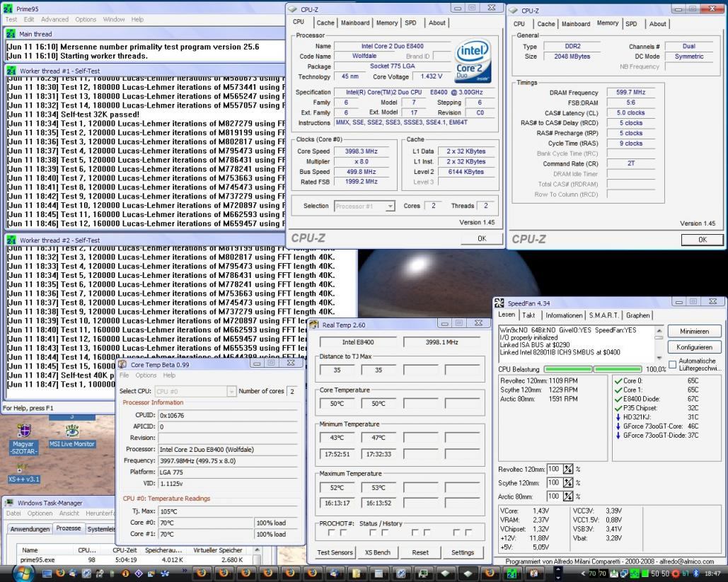Adjust Scythe 120mm speed spinner arrows
728x582 pixels.
coord(568,483)
